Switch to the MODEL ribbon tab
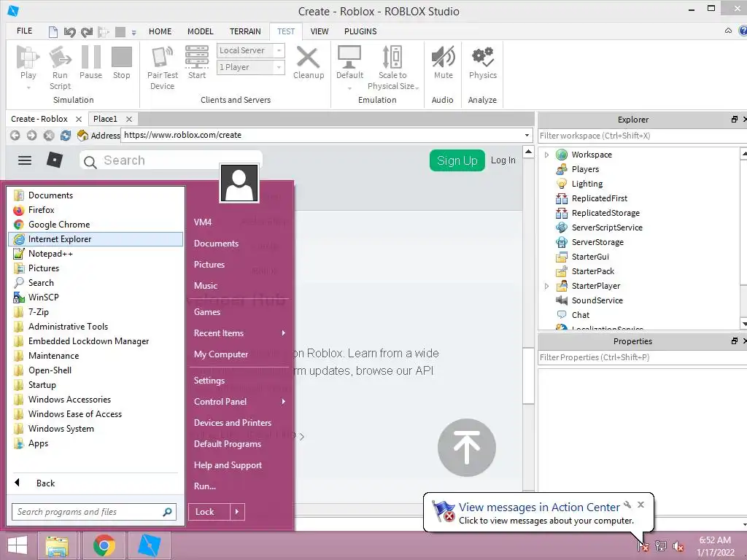747x560 pixels. [x=200, y=31]
